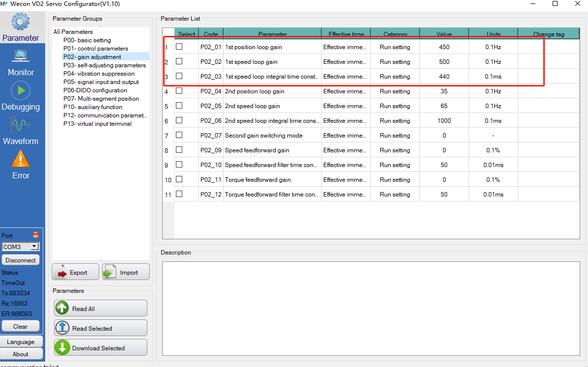Click Download Selected button
The width and height of the screenshot is (588, 367).
pos(100,348)
